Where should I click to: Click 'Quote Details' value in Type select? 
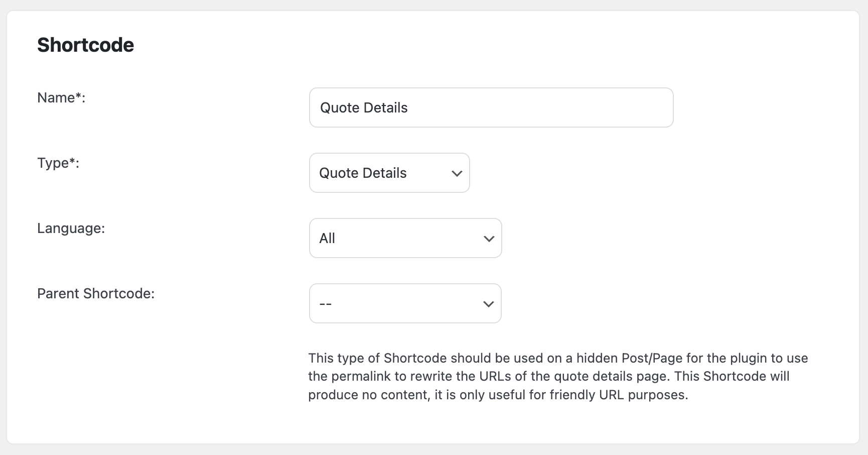point(363,173)
